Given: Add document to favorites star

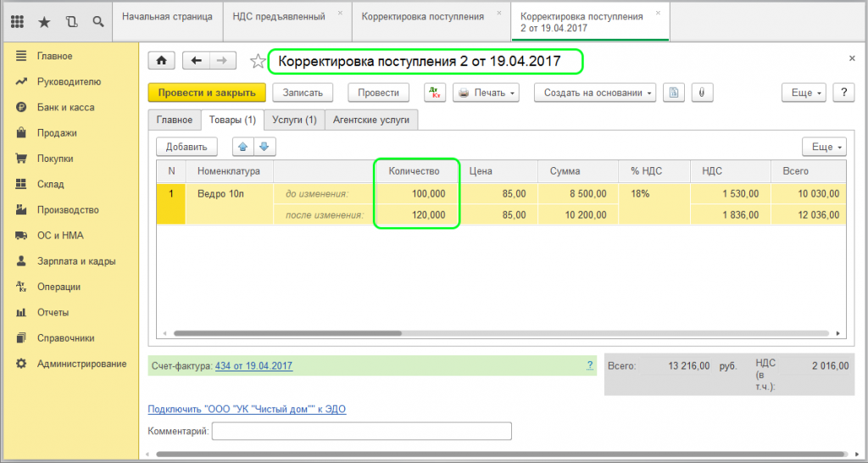Looking at the screenshot, I should coord(258,62).
